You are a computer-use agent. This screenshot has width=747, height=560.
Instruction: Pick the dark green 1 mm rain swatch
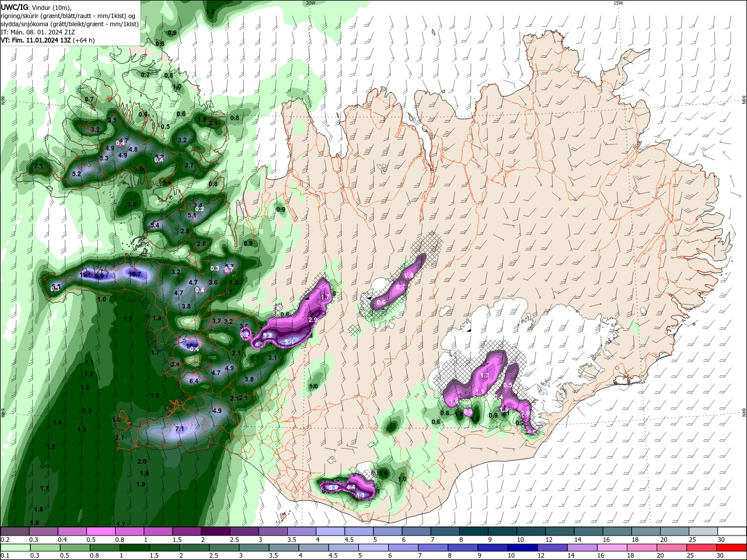pyautogui.click(x=135, y=548)
